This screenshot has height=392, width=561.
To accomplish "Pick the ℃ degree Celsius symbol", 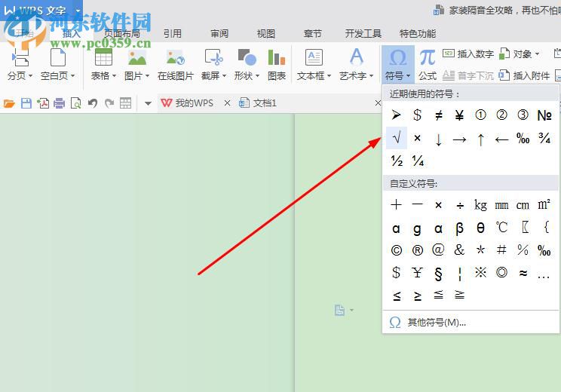I will pos(501,228).
